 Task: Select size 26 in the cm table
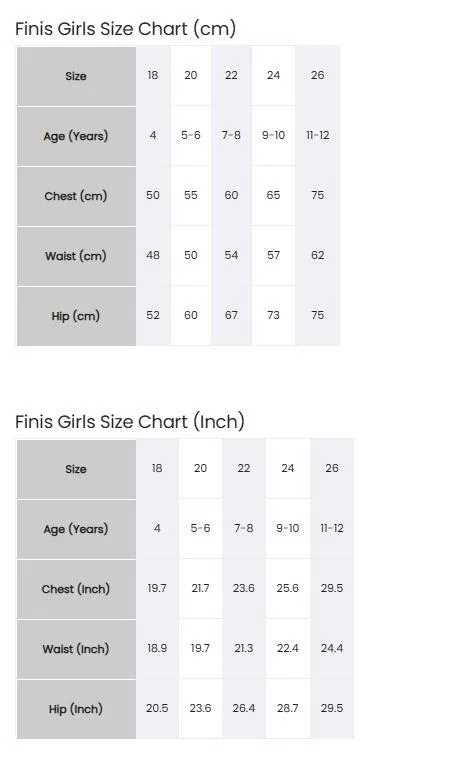click(x=318, y=75)
